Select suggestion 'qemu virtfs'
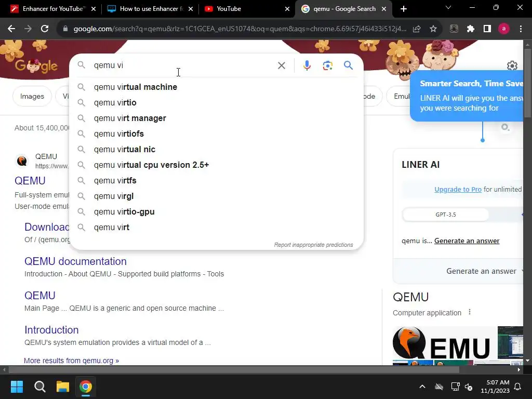 pyautogui.click(x=217, y=180)
